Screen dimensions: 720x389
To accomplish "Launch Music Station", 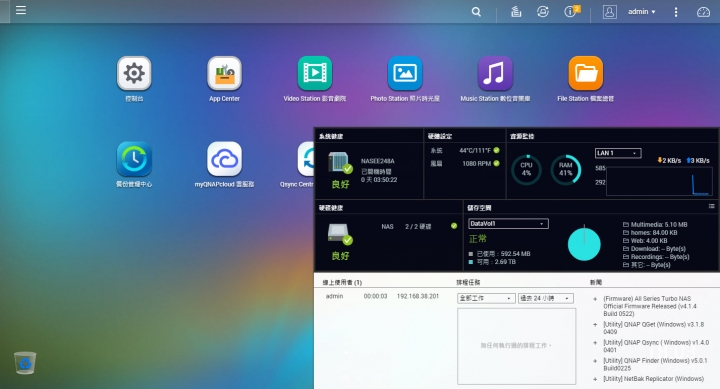I will [x=495, y=73].
